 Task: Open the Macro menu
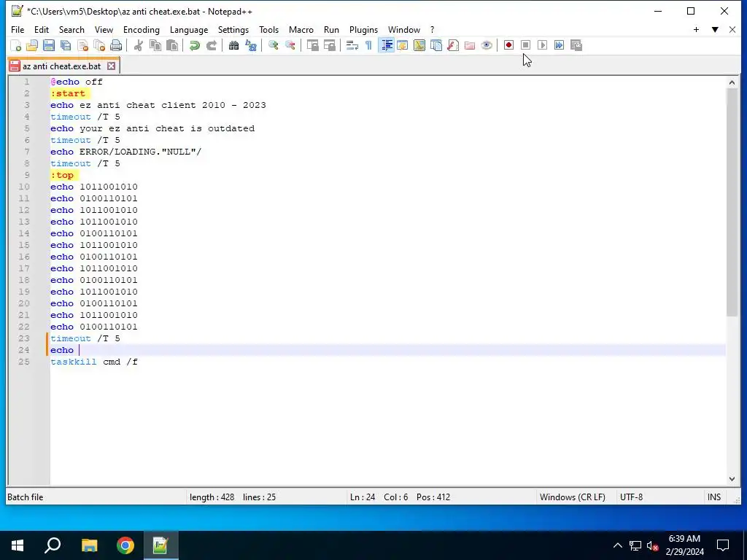tap(301, 29)
